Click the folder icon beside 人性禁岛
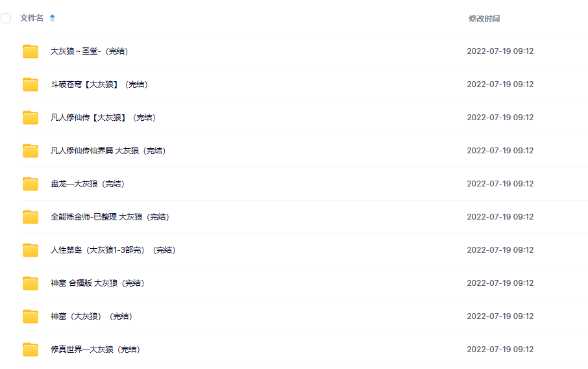The image size is (588, 369). point(31,250)
